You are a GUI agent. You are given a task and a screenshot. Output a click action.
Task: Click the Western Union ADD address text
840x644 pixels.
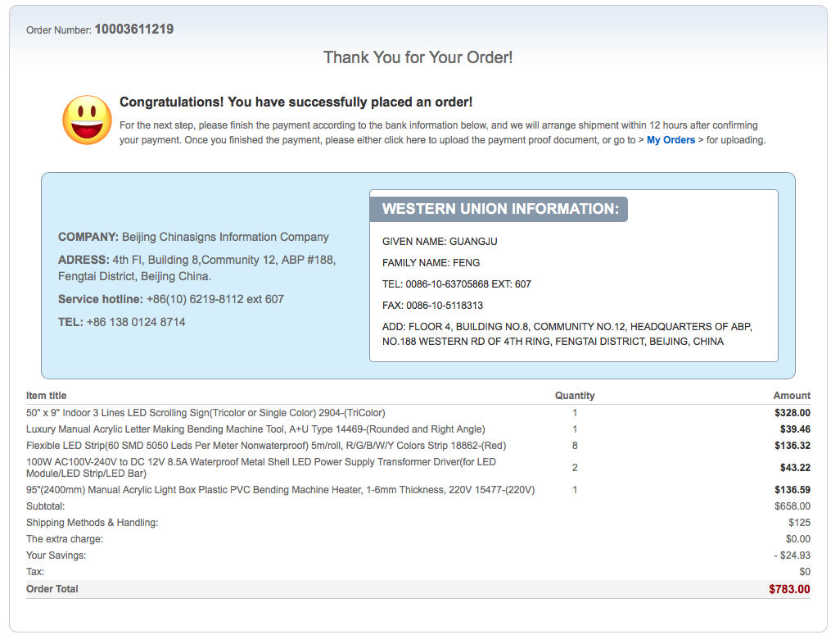567,334
